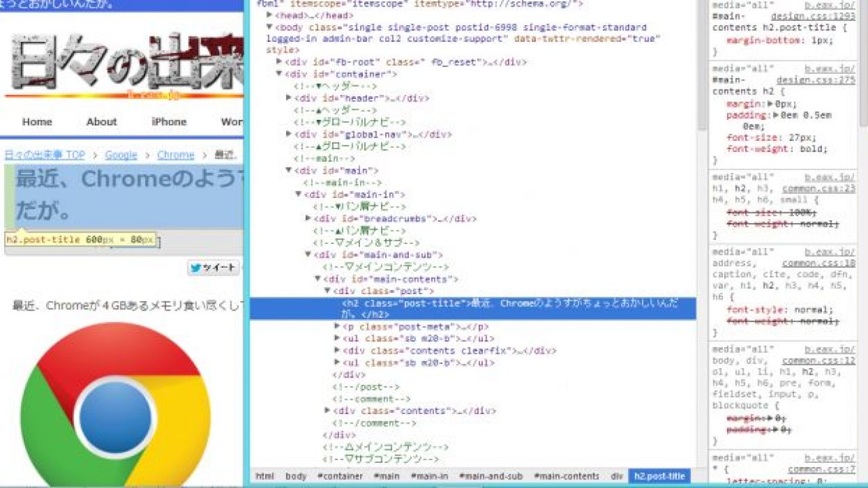Collapse the div#main-in node
This screenshot has height=488, width=868.
298,195
